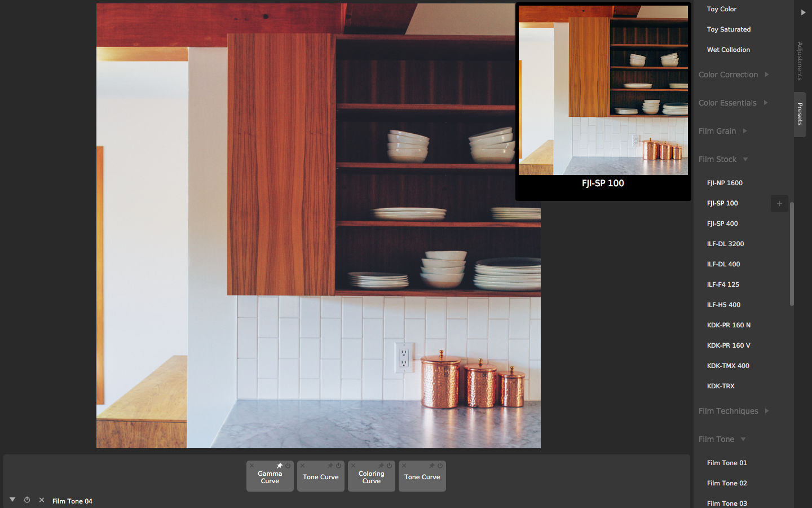Switch to the Adjustments tab
The width and height of the screenshot is (812, 508).
pyautogui.click(x=800, y=61)
